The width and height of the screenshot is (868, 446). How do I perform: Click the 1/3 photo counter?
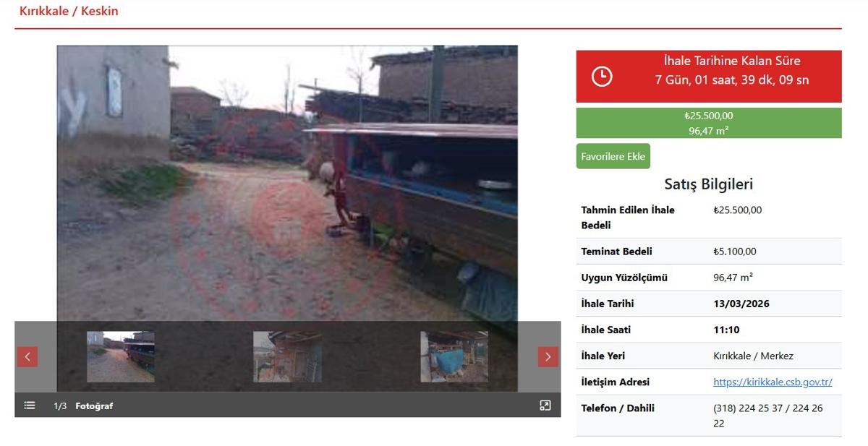(x=60, y=406)
